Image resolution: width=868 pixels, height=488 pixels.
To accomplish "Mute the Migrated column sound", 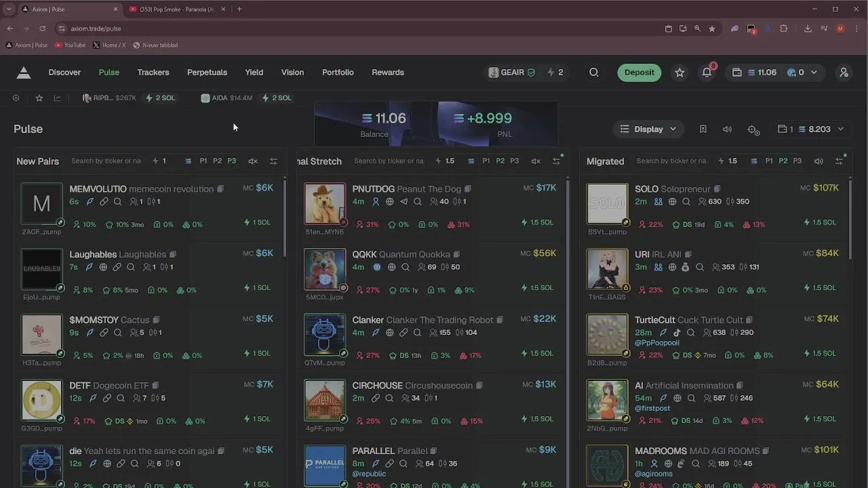I will point(818,161).
